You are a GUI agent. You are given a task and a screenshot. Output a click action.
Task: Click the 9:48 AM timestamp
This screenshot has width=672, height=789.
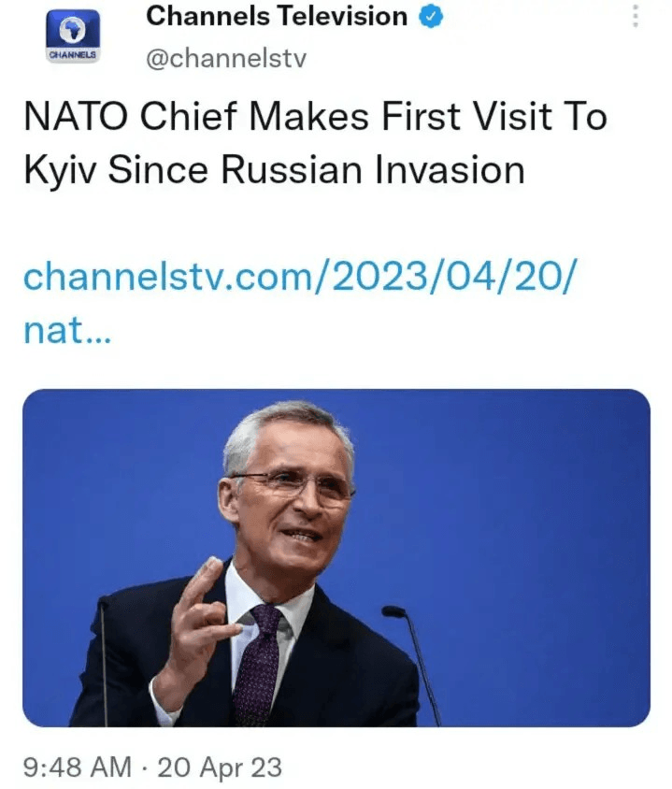pyautogui.click(x=77, y=767)
